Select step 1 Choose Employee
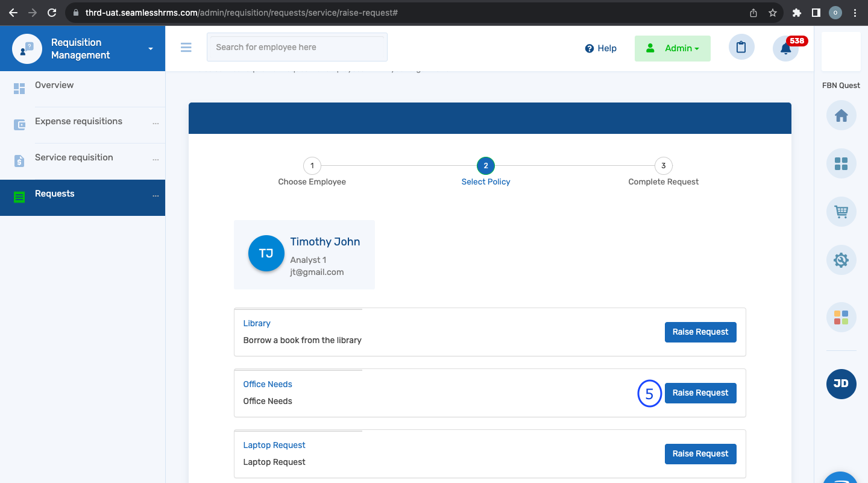This screenshot has width=868, height=483. (312, 165)
